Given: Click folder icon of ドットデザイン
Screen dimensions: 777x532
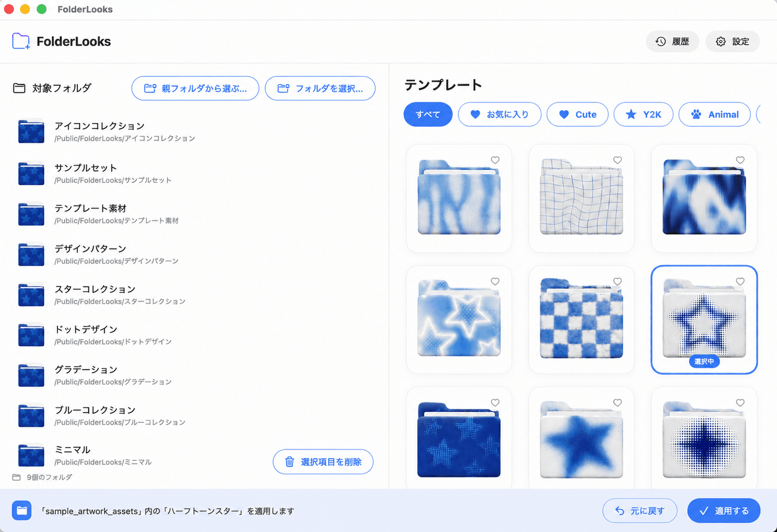Looking at the screenshot, I should coord(31,335).
